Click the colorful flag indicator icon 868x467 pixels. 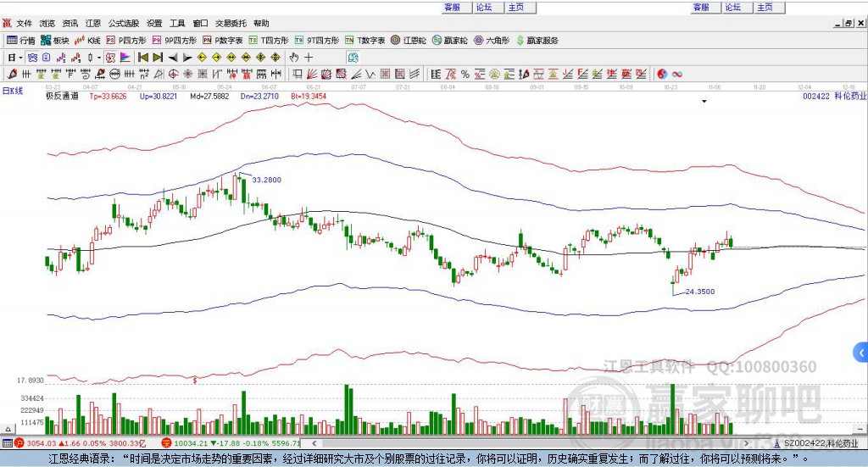pos(125,58)
